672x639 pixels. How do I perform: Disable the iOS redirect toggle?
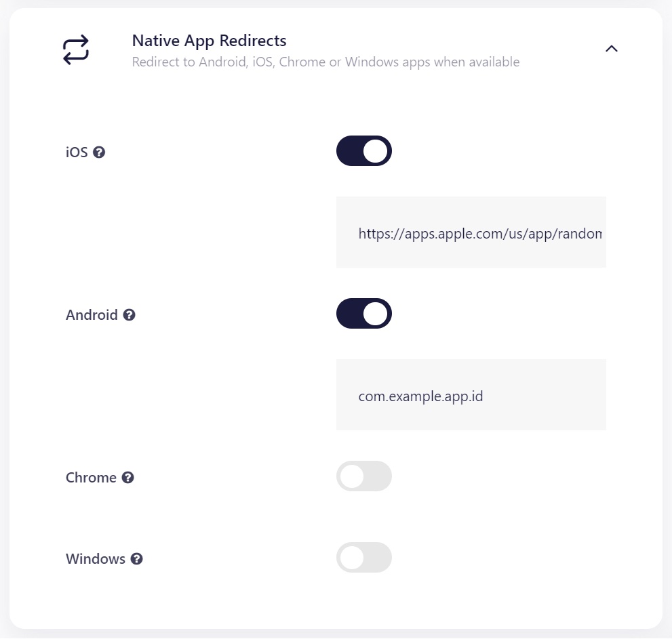pyautogui.click(x=363, y=150)
